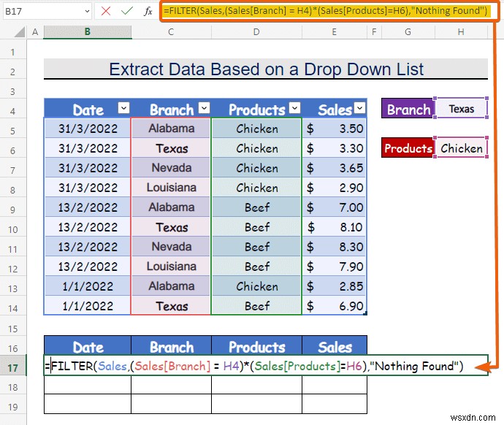Click the Sales header in the output table

click(x=335, y=345)
